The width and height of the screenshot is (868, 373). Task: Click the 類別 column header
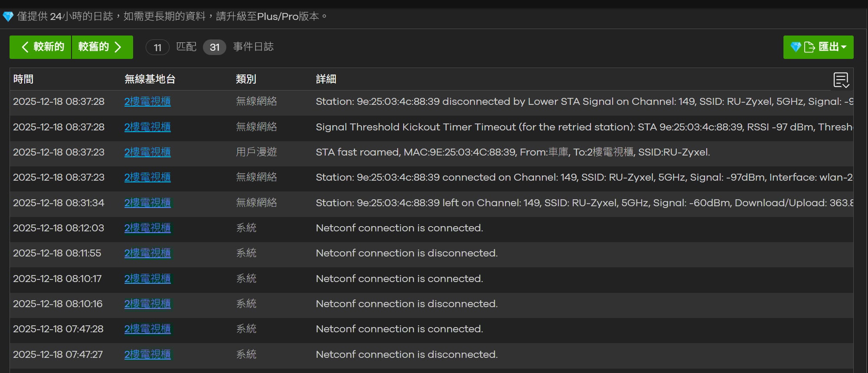(246, 79)
